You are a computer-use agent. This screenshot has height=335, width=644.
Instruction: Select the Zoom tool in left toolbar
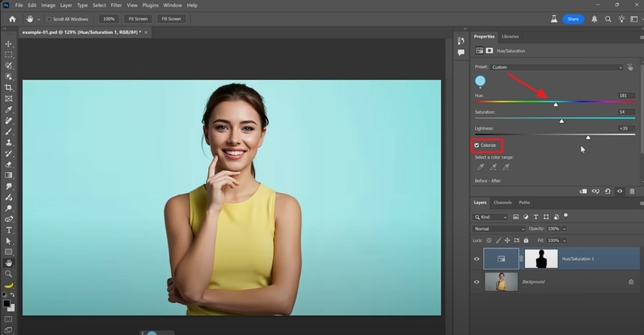click(x=8, y=274)
